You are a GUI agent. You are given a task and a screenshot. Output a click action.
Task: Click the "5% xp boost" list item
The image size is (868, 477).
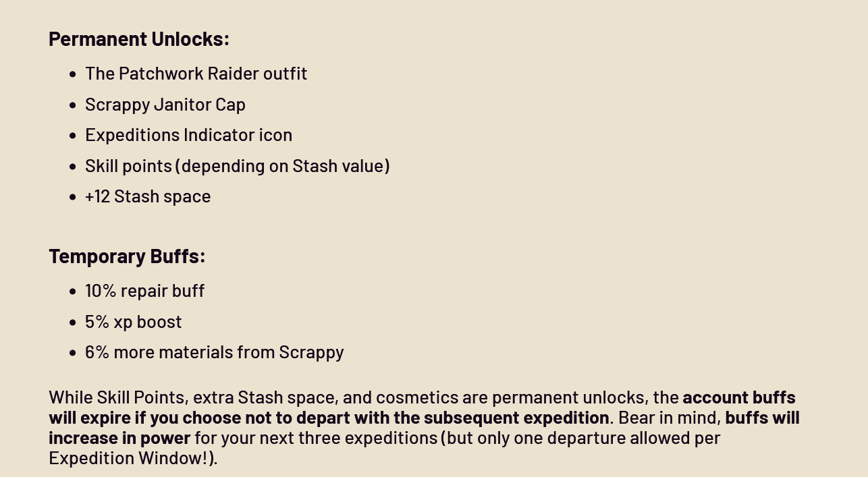[133, 322]
